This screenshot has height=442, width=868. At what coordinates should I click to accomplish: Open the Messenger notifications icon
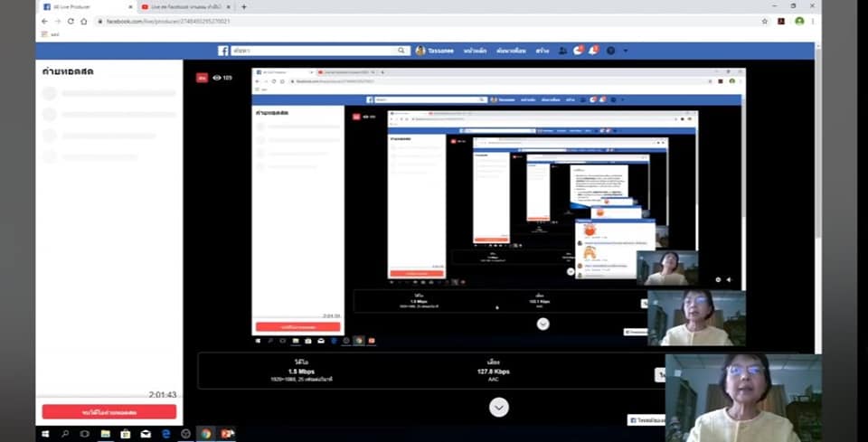(x=579, y=51)
